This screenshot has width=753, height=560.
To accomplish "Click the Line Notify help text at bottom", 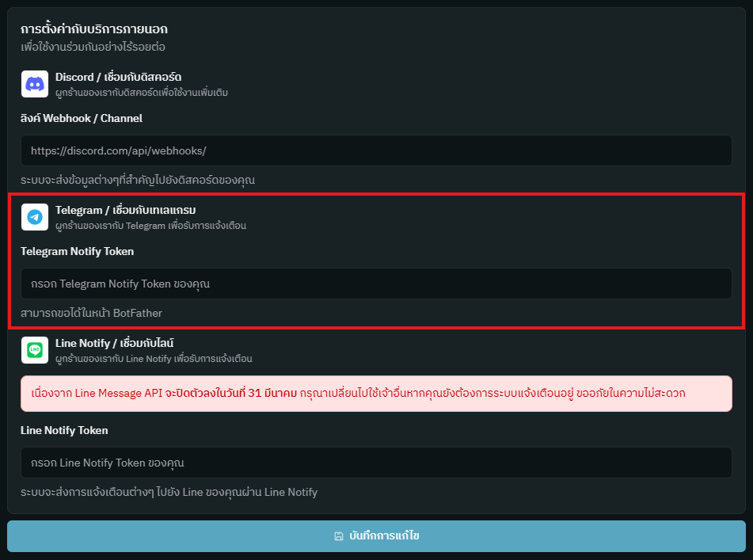I will [x=169, y=492].
